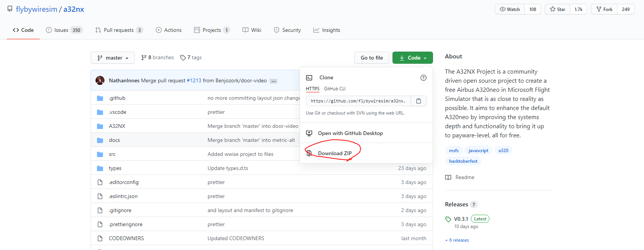Image resolution: width=644 pixels, height=250 pixels.
Task: View the + 6 releases link
Action: 457,240
